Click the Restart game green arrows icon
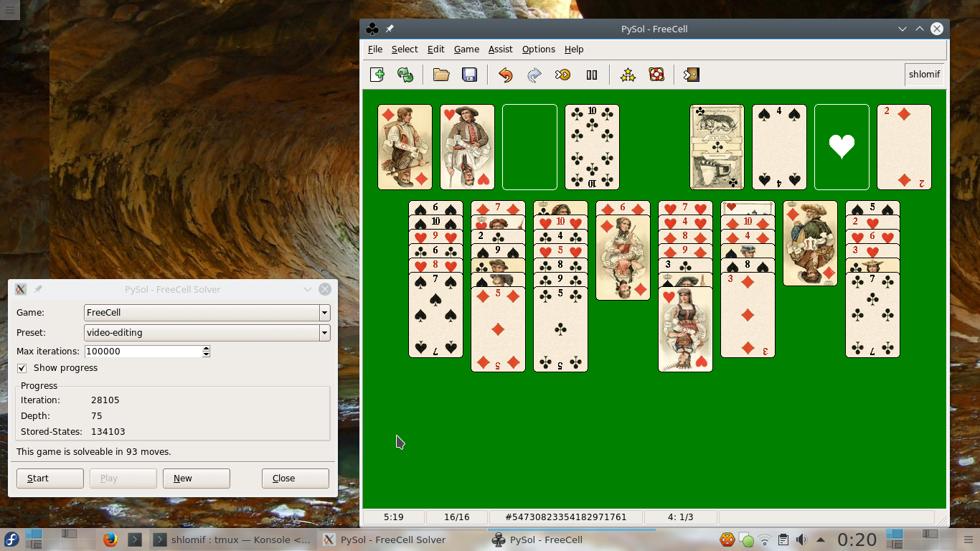The width and height of the screenshot is (980, 551). click(405, 75)
